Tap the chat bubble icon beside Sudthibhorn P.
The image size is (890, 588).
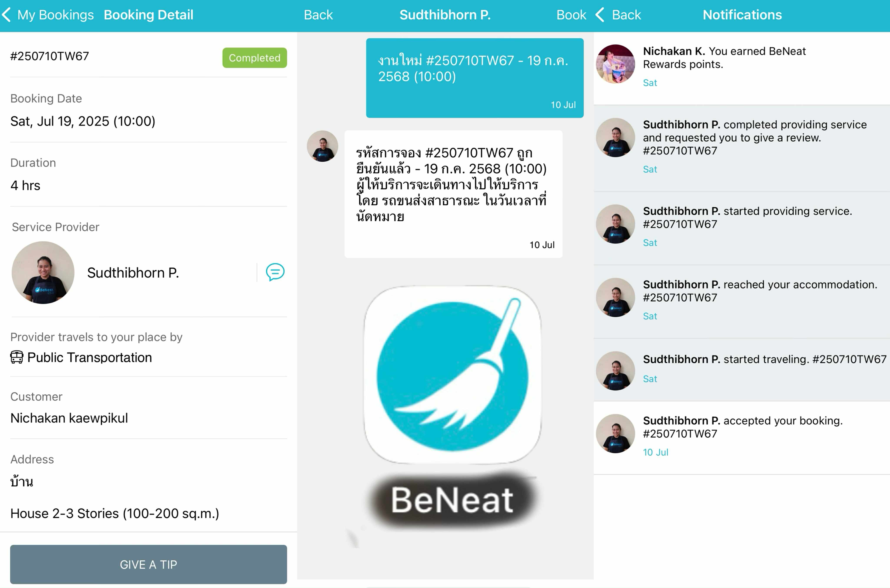275,272
